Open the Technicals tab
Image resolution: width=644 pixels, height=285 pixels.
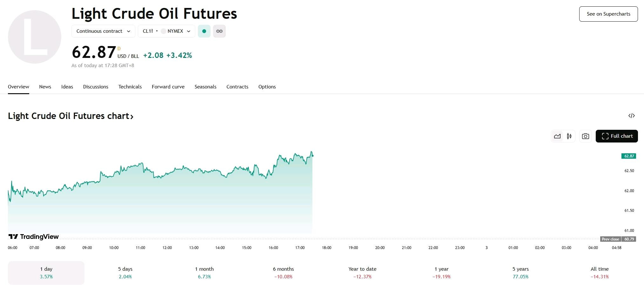click(x=130, y=87)
